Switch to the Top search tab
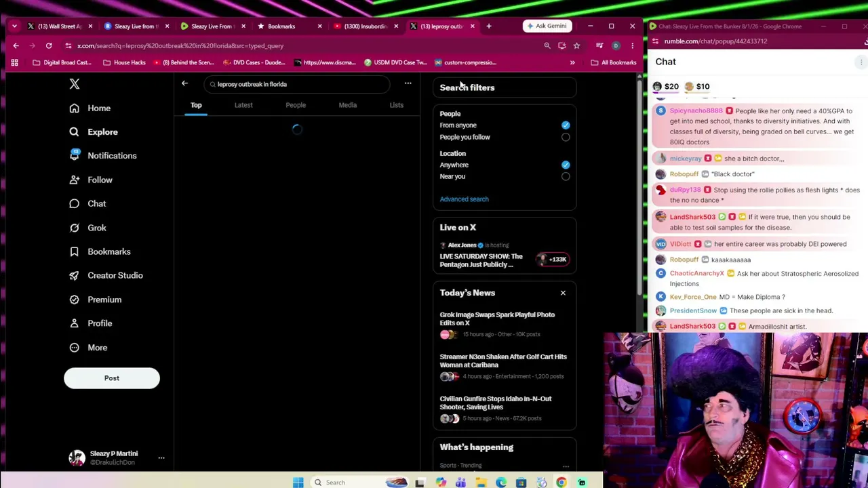The height and width of the screenshot is (488, 868). pyautogui.click(x=196, y=105)
